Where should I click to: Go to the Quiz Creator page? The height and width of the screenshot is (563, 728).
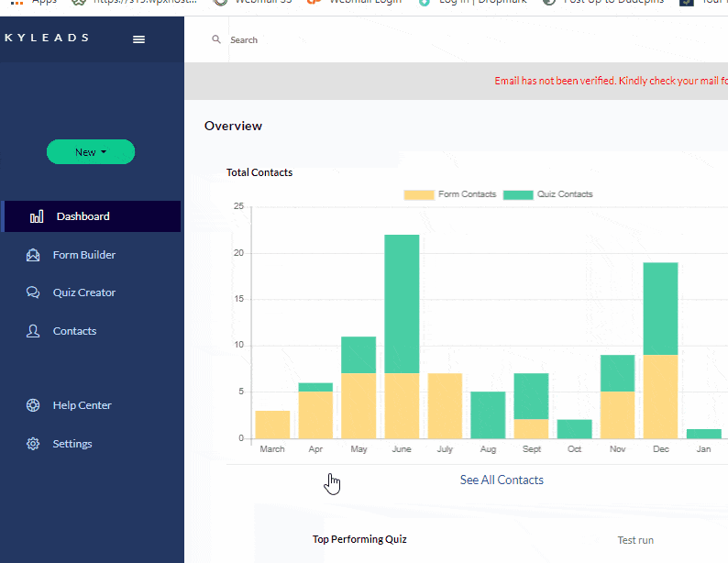[x=84, y=293]
